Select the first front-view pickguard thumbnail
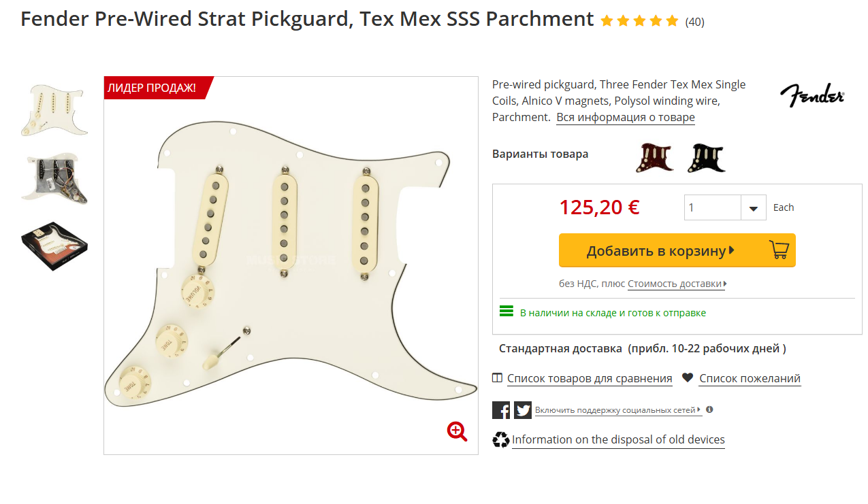The image size is (868, 504). pyautogui.click(x=54, y=110)
